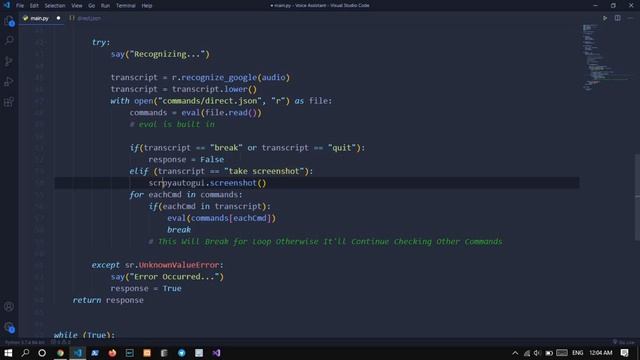Screen dimensions: 640x360
Task: Switch to the main.py editor tab
Action: tap(39, 18)
